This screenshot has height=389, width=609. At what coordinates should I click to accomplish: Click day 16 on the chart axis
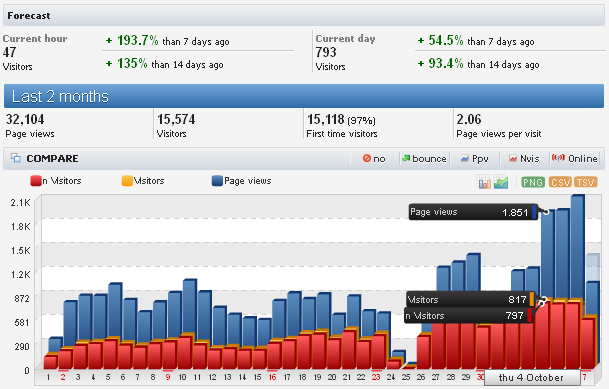click(x=272, y=377)
